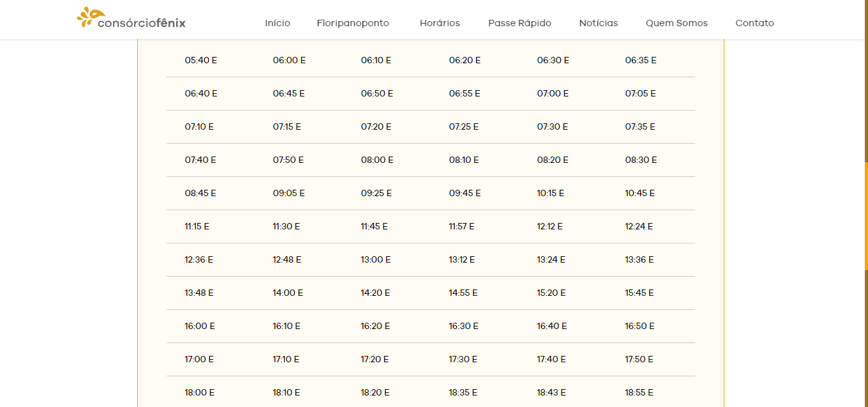The height and width of the screenshot is (407, 868).
Task: Select the 05:40 E departure time
Action: point(201,60)
